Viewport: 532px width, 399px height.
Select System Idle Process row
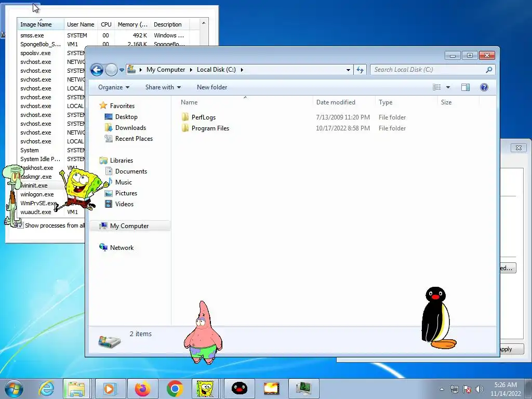pyautogui.click(x=40, y=159)
